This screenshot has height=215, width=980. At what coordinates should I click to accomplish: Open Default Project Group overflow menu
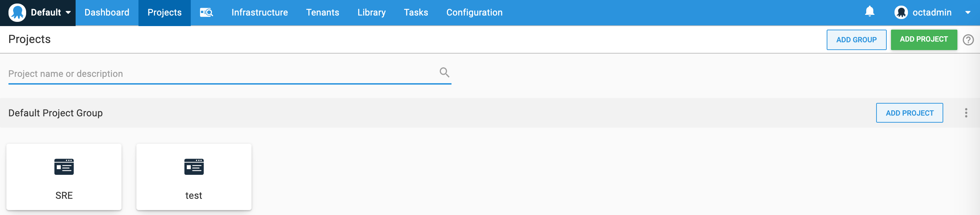966,113
